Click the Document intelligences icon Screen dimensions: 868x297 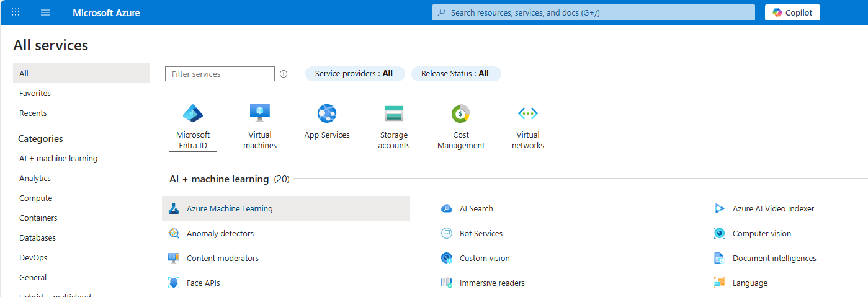point(720,259)
